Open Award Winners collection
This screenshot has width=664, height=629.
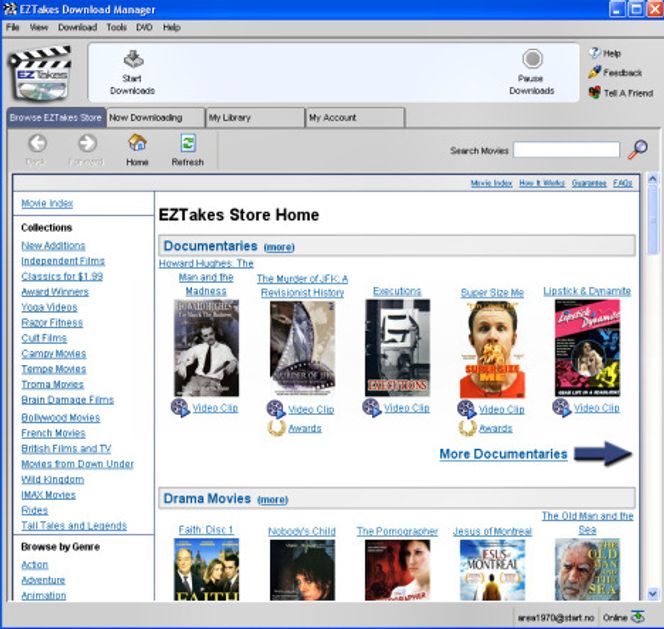(x=55, y=292)
